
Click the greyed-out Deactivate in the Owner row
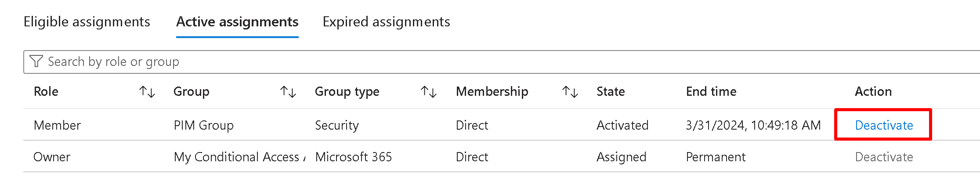click(x=884, y=157)
